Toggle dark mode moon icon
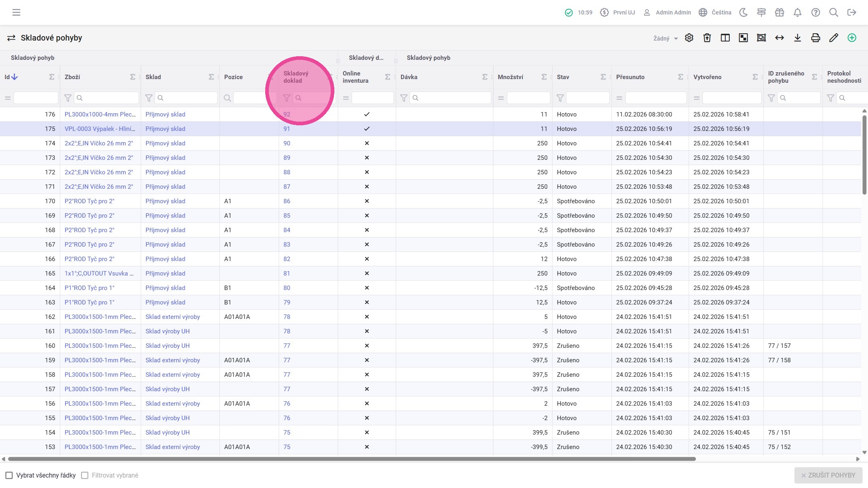The image size is (868, 488). tap(743, 12)
